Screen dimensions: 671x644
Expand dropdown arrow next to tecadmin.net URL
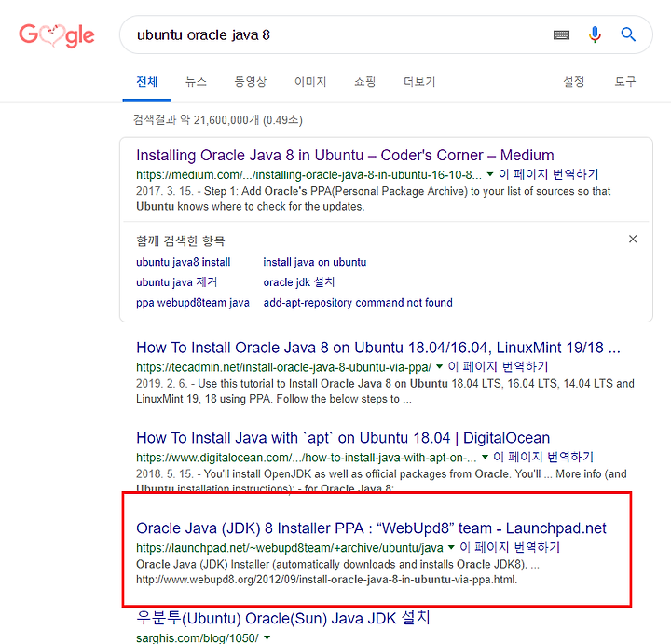click(439, 366)
